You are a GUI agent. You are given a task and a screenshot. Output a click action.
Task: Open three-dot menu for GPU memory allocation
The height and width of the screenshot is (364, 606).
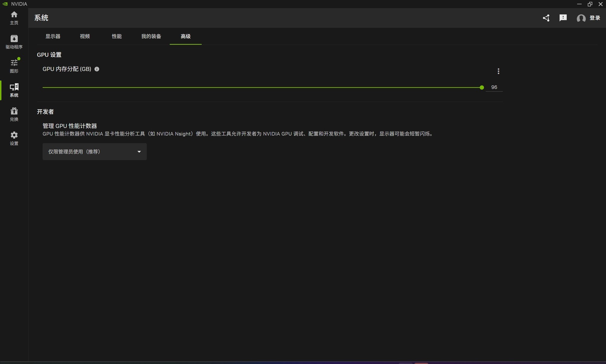pos(498,71)
